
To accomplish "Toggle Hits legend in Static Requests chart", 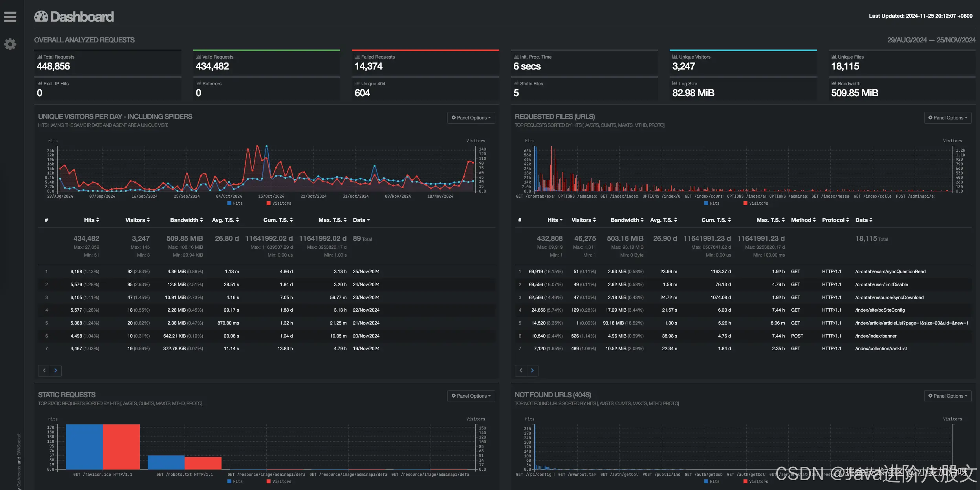I will [x=235, y=481].
